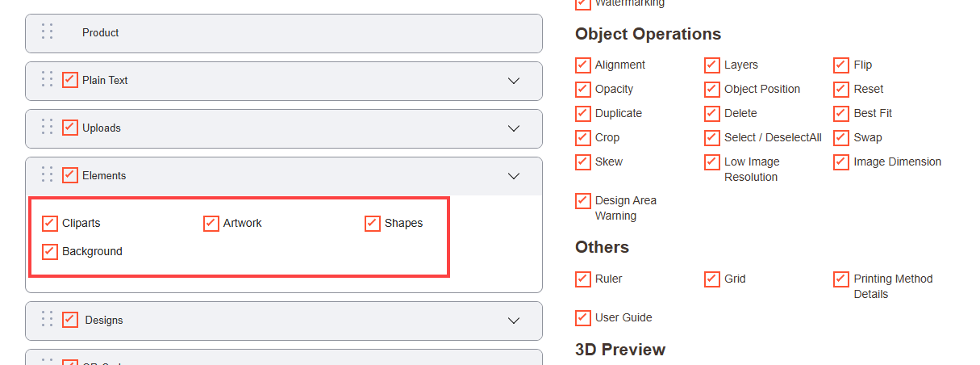This screenshot has width=980, height=365.
Task: Disable the Ruler checkbox
Action: pos(583,279)
